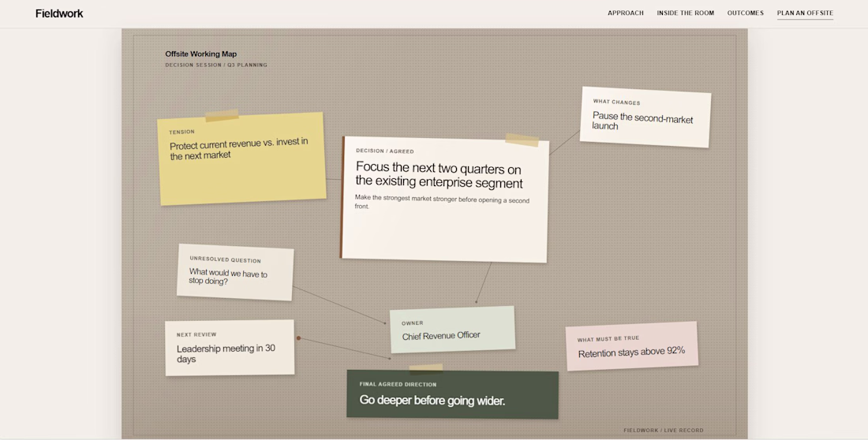Click the Offsite Working Map title
This screenshot has width=868, height=440.
pyautogui.click(x=200, y=54)
